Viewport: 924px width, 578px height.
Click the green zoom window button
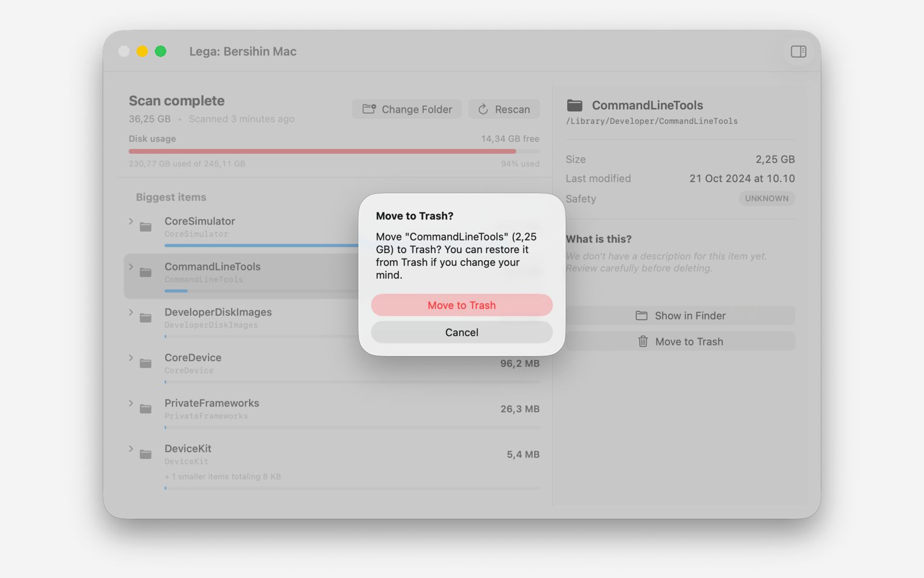(x=161, y=51)
